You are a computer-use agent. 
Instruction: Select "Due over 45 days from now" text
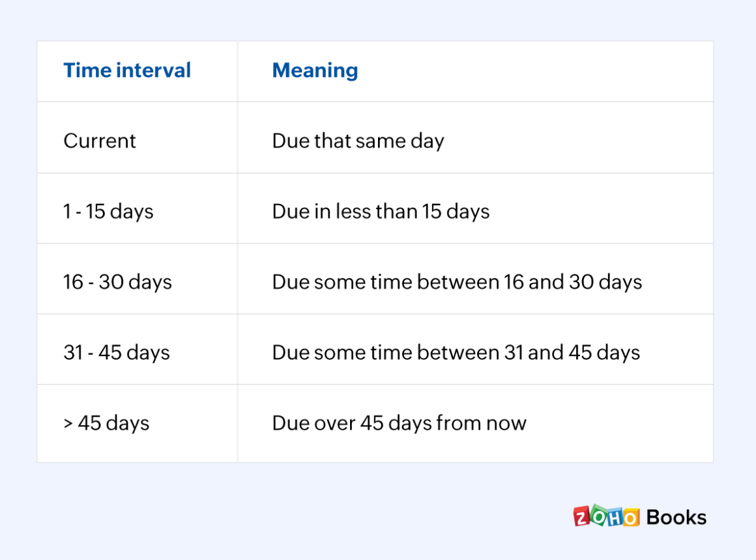[x=399, y=423]
